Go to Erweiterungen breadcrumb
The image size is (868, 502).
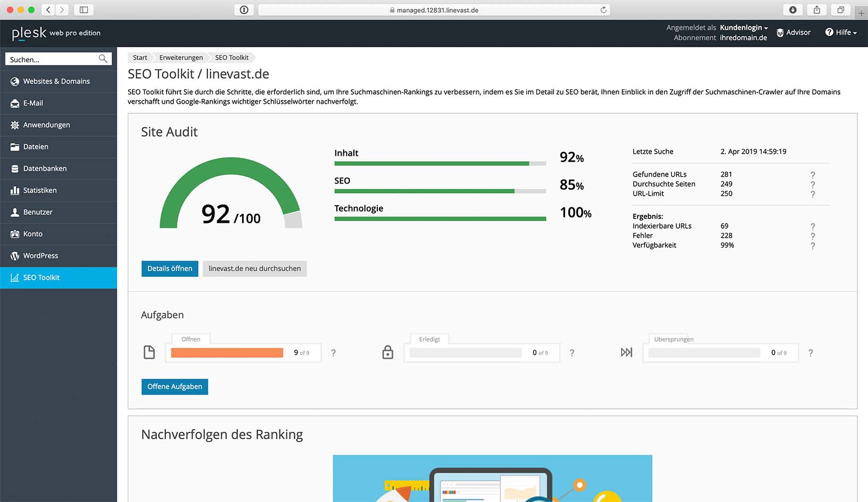pos(181,57)
